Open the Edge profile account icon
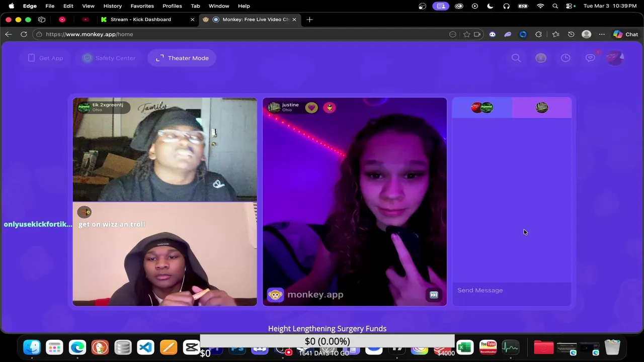This screenshot has height=362, width=644. pyautogui.click(x=586, y=34)
